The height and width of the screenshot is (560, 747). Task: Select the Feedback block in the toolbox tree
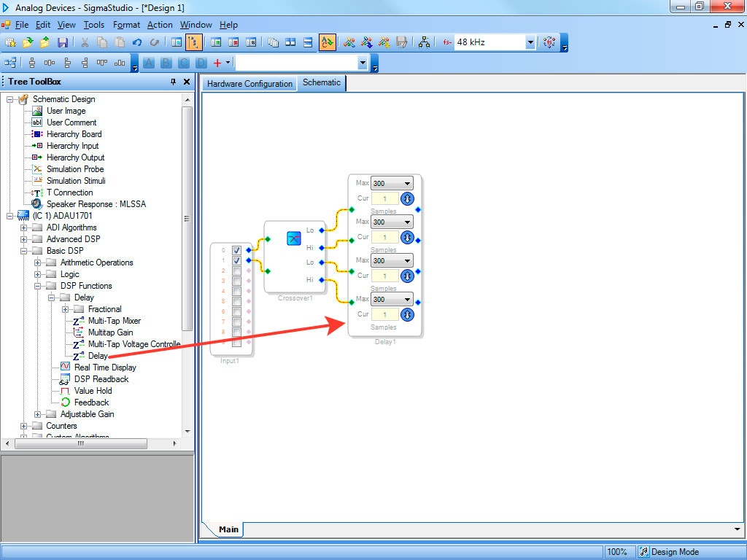pyautogui.click(x=91, y=402)
